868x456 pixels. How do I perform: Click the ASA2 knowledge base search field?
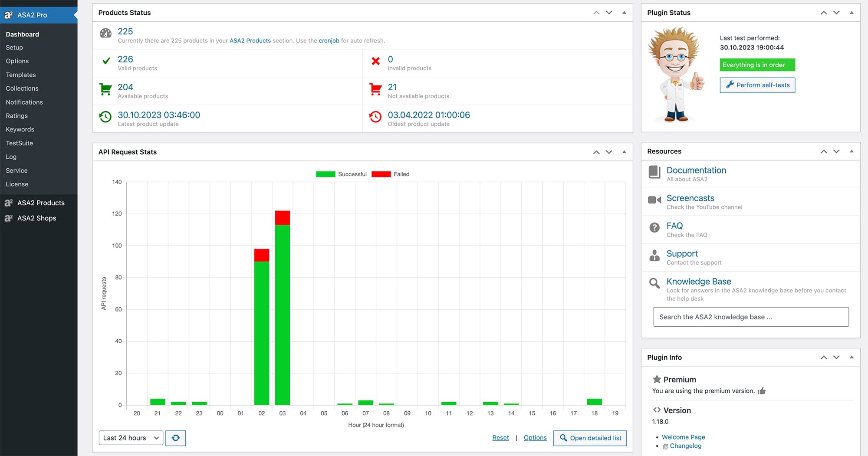pos(751,317)
